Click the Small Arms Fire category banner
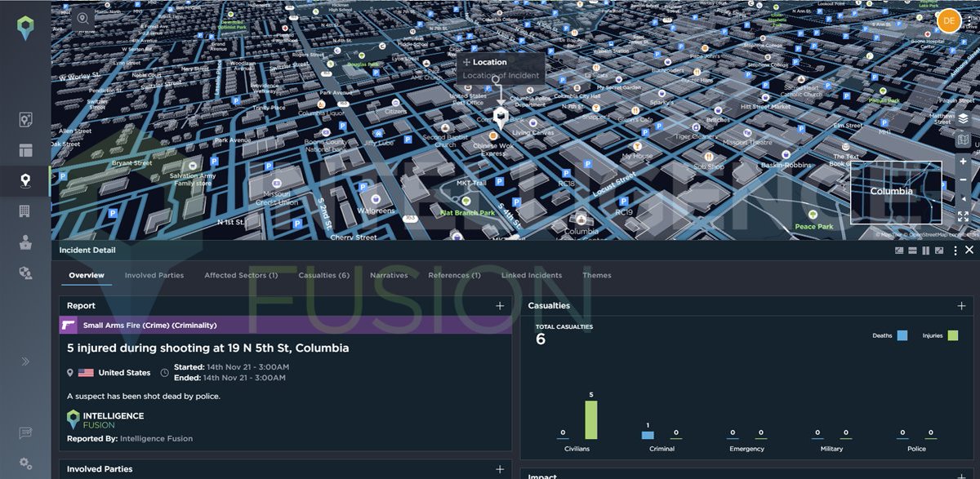This screenshot has height=479, width=980. coord(286,325)
